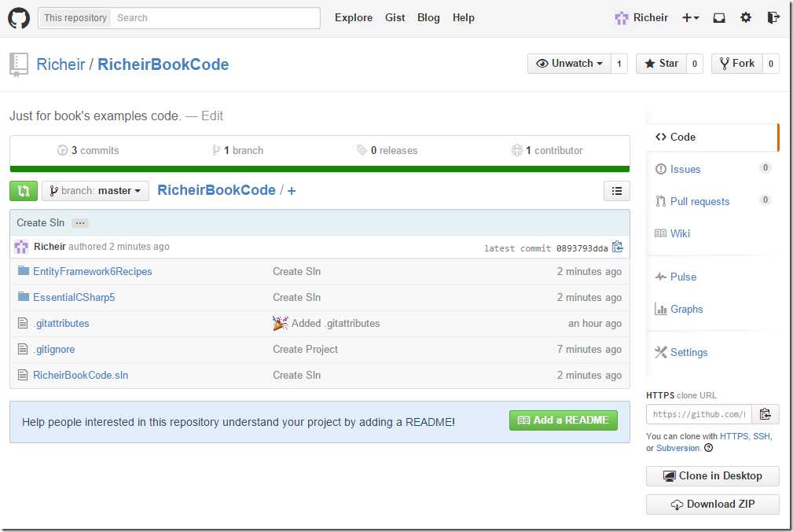Screen dimensions: 793x532
Task: Edit the repository description
Action: click(x=212, y=116)
